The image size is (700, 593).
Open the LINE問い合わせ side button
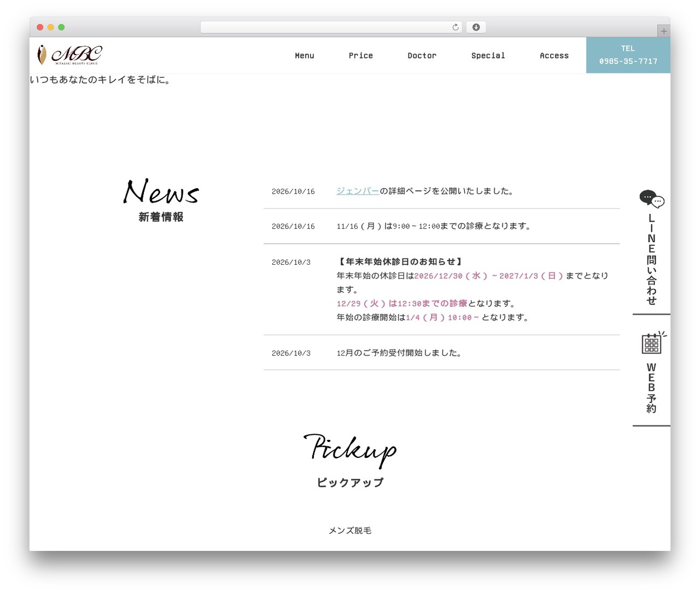click(651, 252)
